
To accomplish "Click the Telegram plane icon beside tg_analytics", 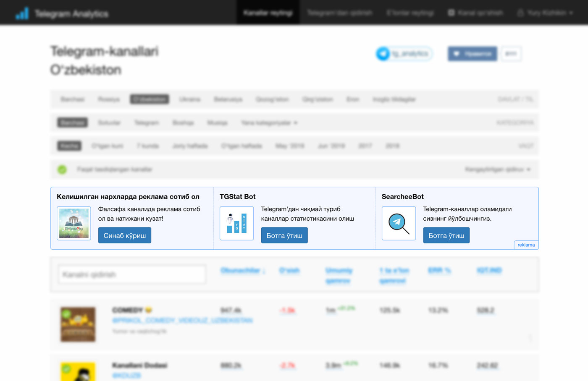I will (383, 54).
